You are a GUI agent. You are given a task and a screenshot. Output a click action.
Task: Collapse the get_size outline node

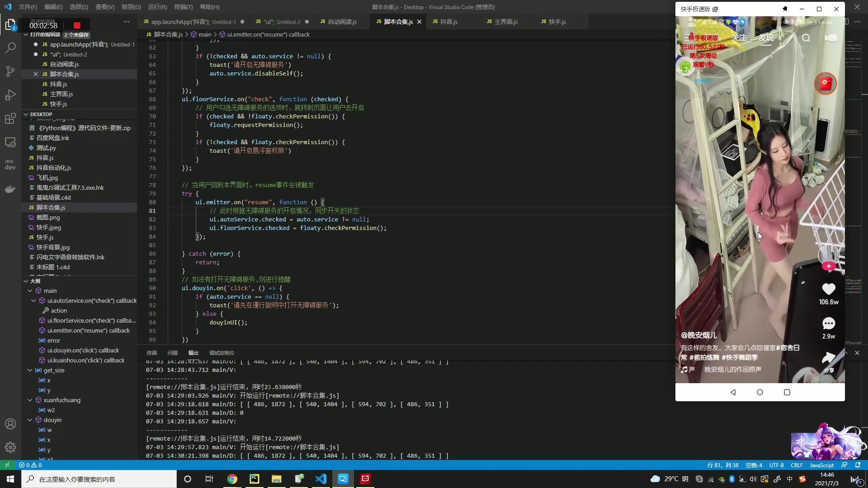[30, 370]
